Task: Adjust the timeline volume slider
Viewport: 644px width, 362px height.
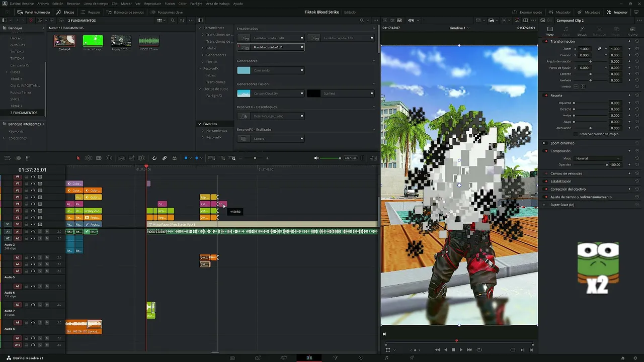Action: coord(331,158)
